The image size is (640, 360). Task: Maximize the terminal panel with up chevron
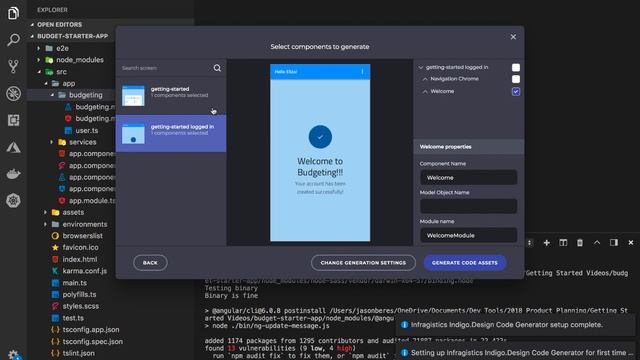click(597, 242)
